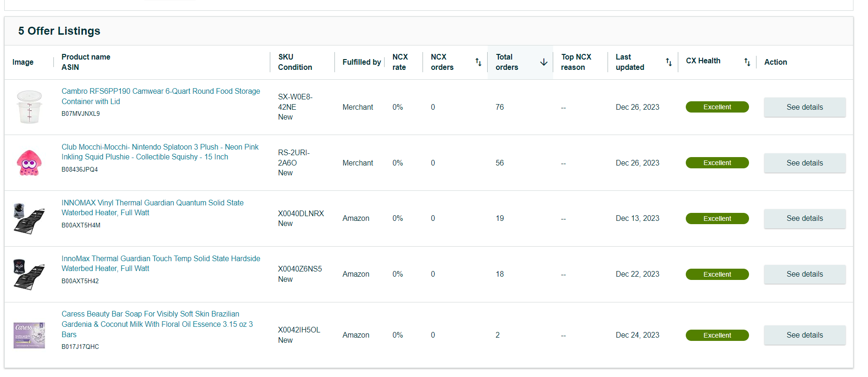Click Excellent badge for Splatoon plush row

point(717,163)
